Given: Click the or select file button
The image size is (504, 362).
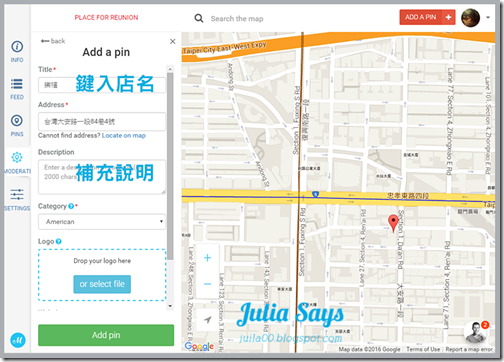Looking at the screenshot, I should coord(102,284).
